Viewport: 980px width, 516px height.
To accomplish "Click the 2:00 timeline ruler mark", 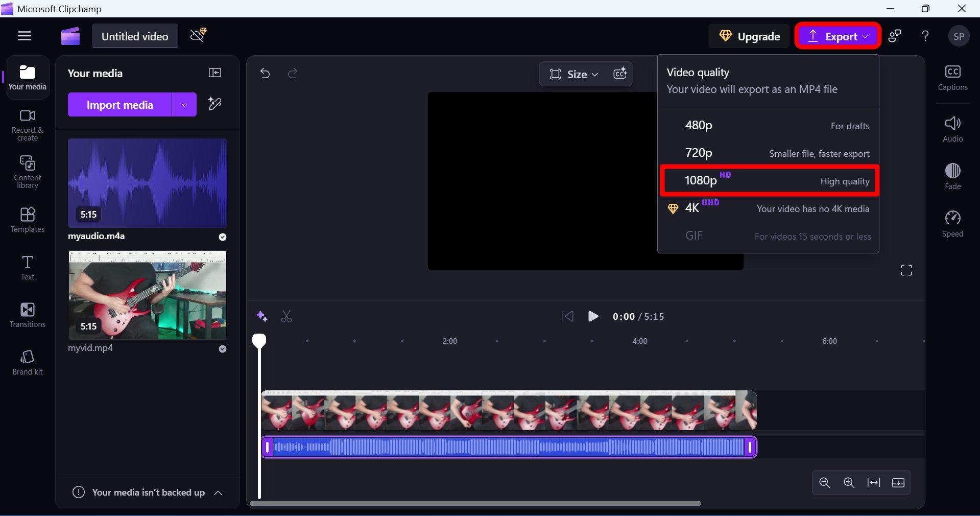I will pyautogui.click(x=449, y=341).
